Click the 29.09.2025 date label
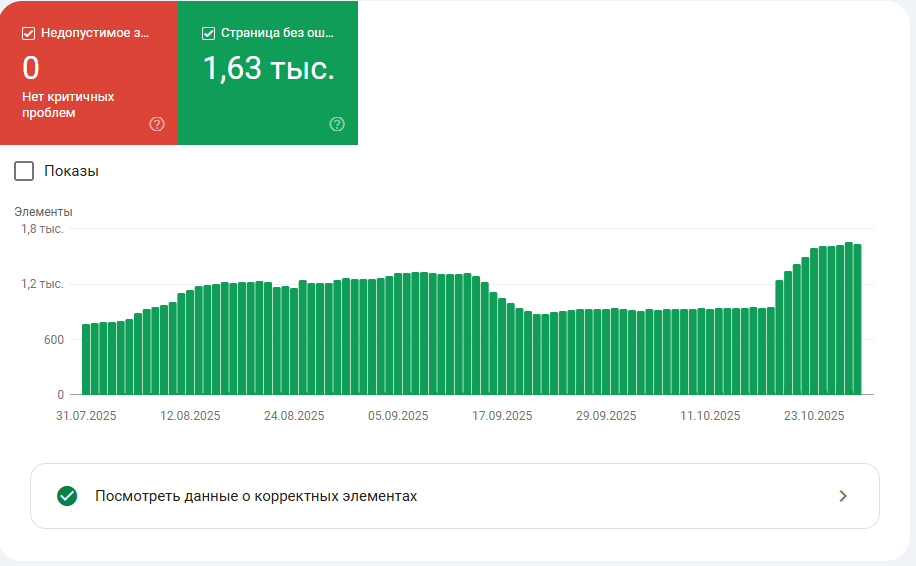The width and height of the screenshot is (916, 566). pos(606,416)
